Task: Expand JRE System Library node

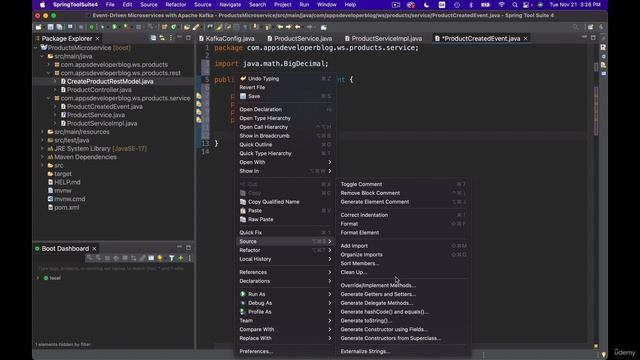Action: point(42,149)
